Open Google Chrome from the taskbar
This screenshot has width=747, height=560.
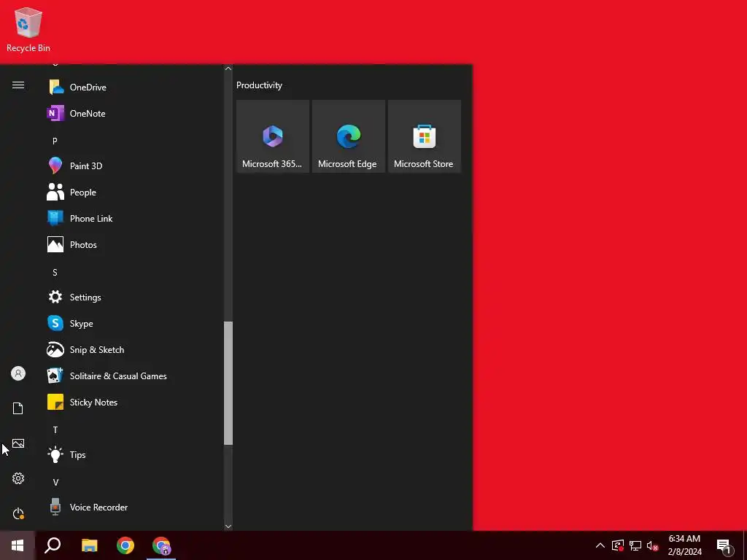click(125, 545)
